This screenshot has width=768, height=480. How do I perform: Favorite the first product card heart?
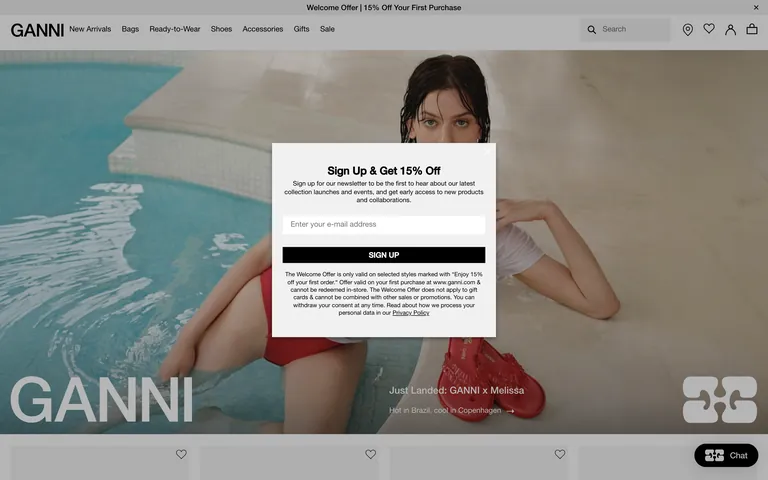(181, 454)
